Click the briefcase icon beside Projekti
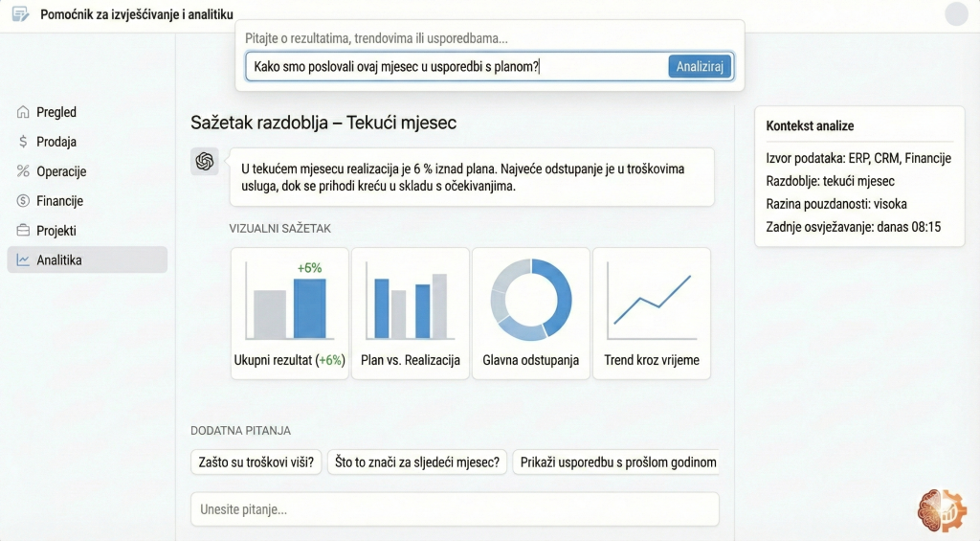The height and width of the screenshot is (541, 980). point(23,231)
